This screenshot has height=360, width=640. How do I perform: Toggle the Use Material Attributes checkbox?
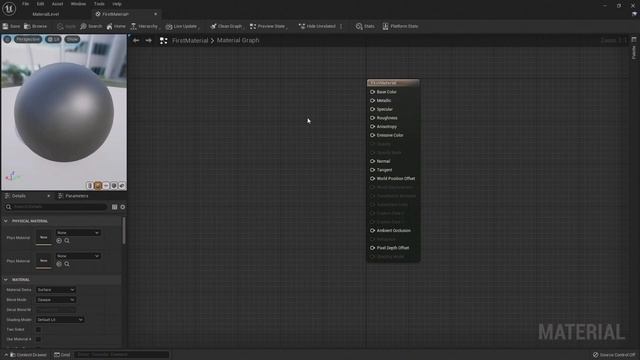click(x=38, y=339)
